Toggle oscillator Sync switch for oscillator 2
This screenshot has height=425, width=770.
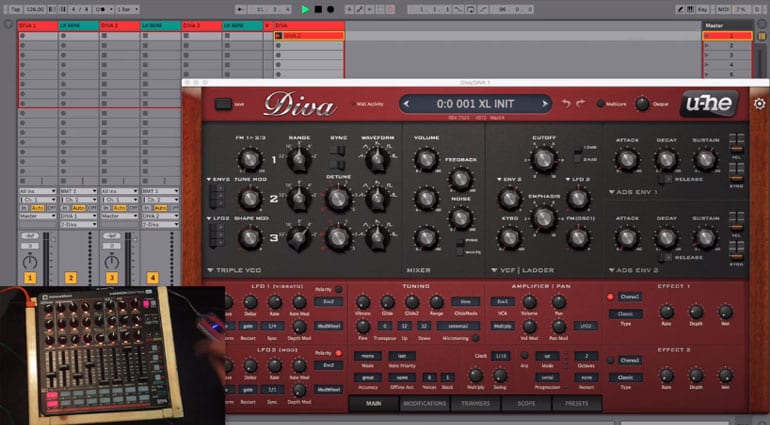coord(338,151)
